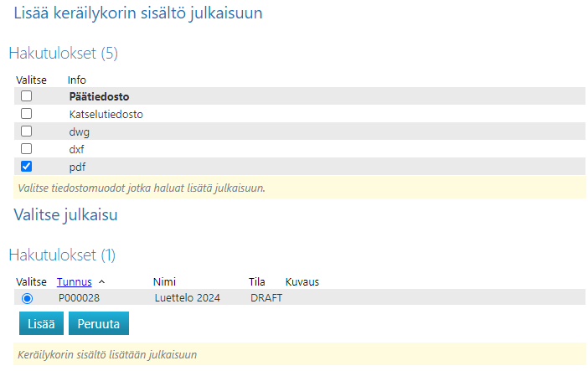Select the dxf format checkbox
Viewport: 588px width, 371px height.
click(26, 149)
